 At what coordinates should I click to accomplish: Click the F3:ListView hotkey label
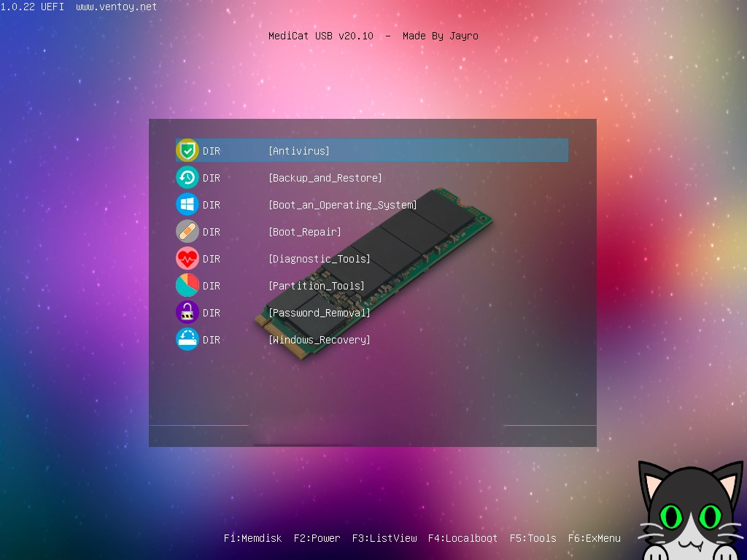(384, 538)
